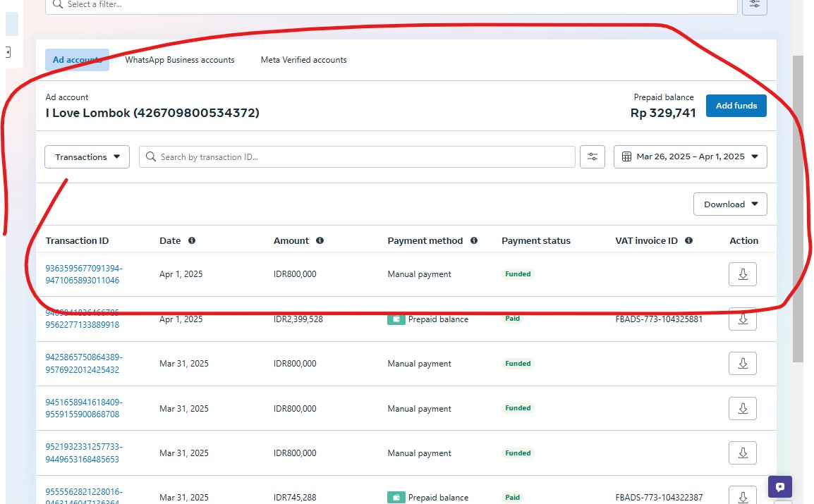This screenshot has height=504, width=814.
Task: Click the Add funds button
Action: (x=736, y=106)
